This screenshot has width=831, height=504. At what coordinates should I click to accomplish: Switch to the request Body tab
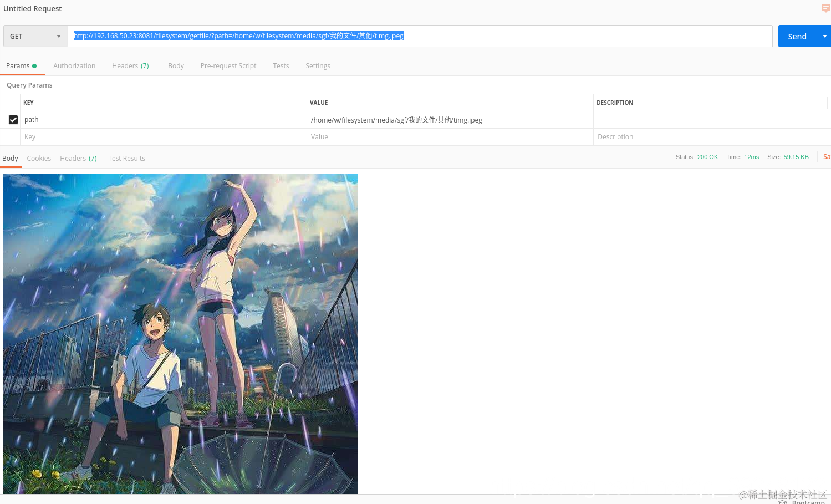(x=176, y=66)
